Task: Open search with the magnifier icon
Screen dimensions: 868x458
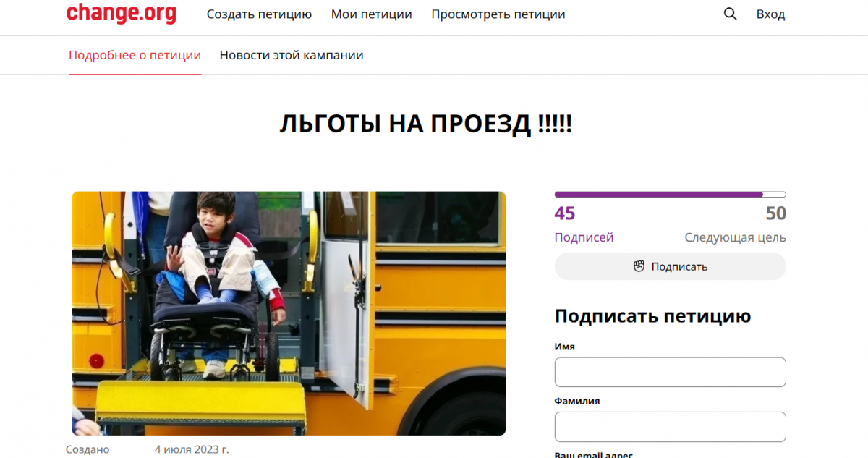Action: click(730, 14)
